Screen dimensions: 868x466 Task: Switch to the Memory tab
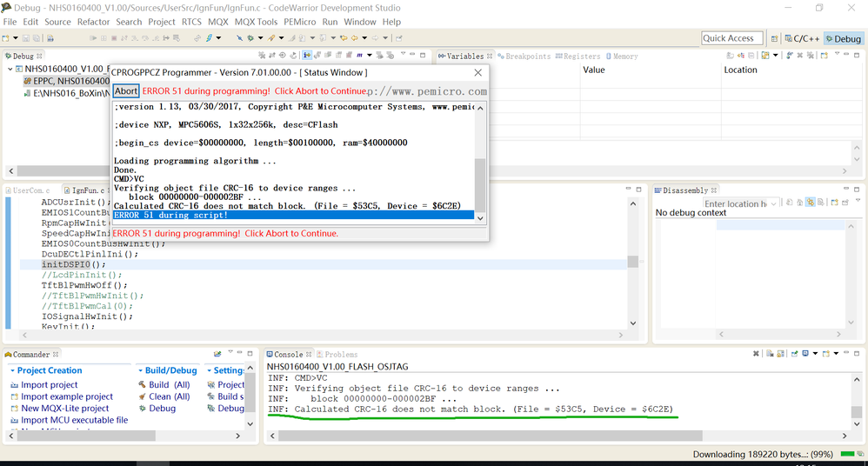pos(622,56)
